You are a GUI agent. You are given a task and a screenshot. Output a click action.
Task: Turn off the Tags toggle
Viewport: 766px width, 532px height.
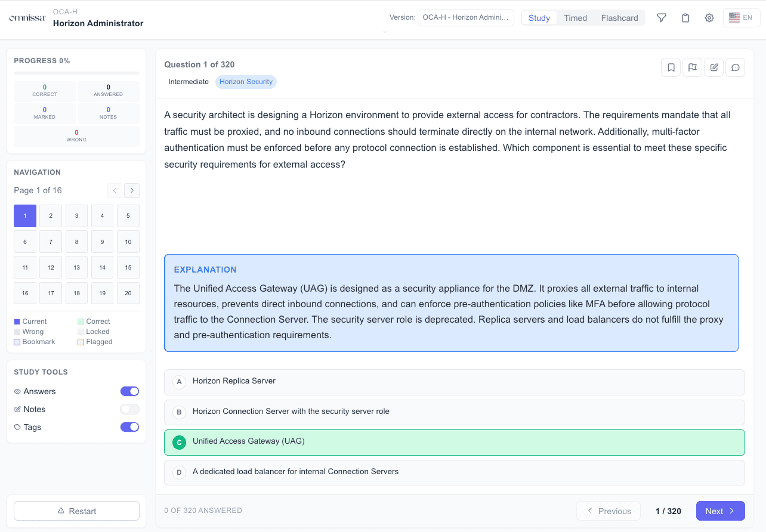tap(129, 427)
